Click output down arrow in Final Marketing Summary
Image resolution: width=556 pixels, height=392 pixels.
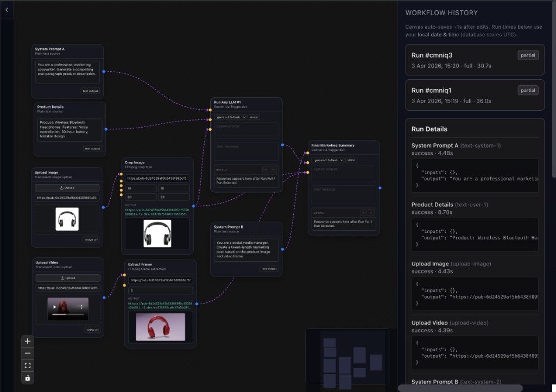click(371, 213)
